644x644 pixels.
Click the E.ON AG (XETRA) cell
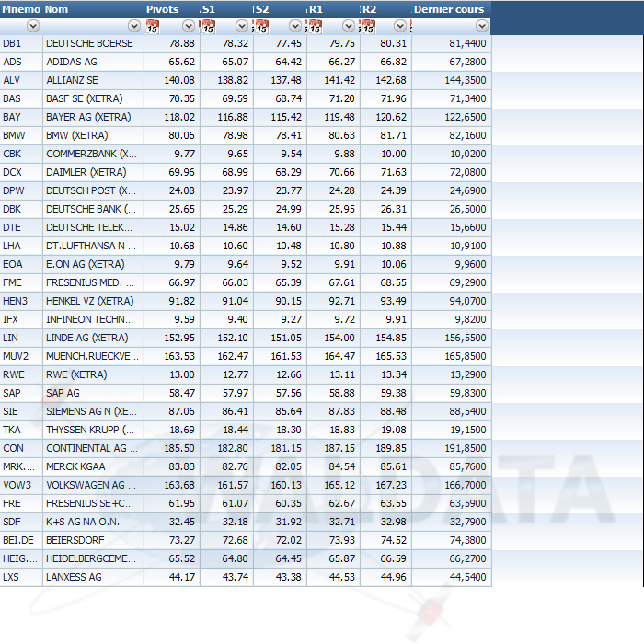click(93, 265)
